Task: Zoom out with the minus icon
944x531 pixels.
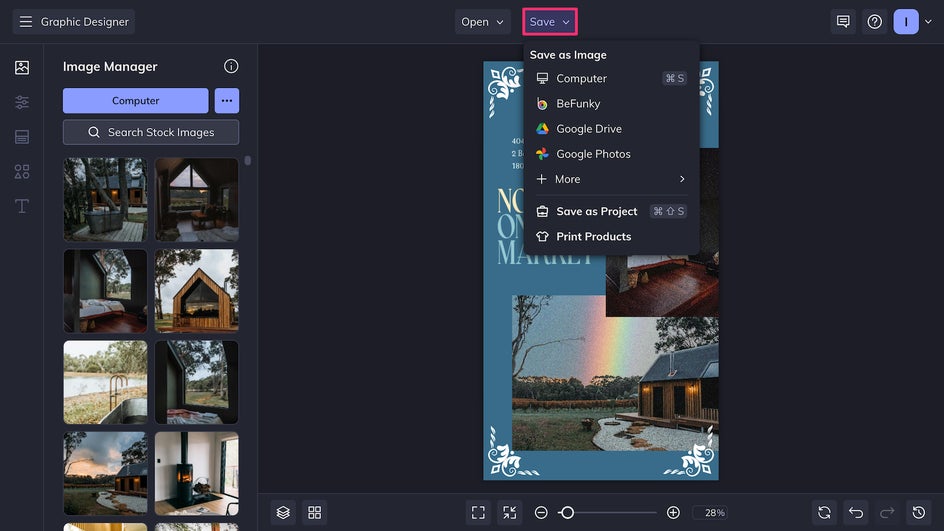Action: click(x=541, y=512)
